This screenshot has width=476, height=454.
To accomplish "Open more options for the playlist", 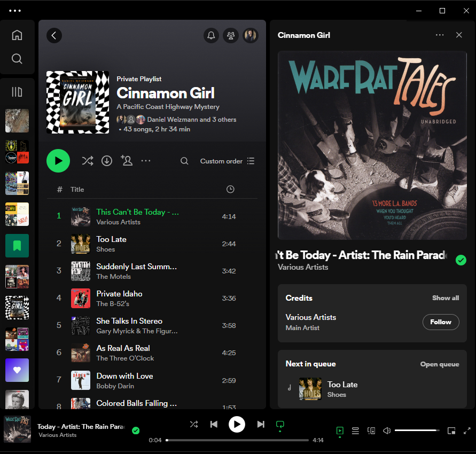I will pos(146,161).
